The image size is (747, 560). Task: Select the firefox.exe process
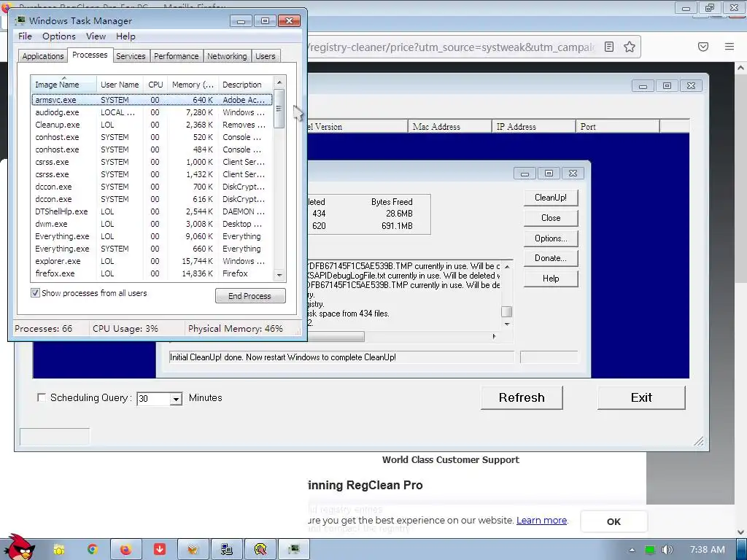(152, 273)
